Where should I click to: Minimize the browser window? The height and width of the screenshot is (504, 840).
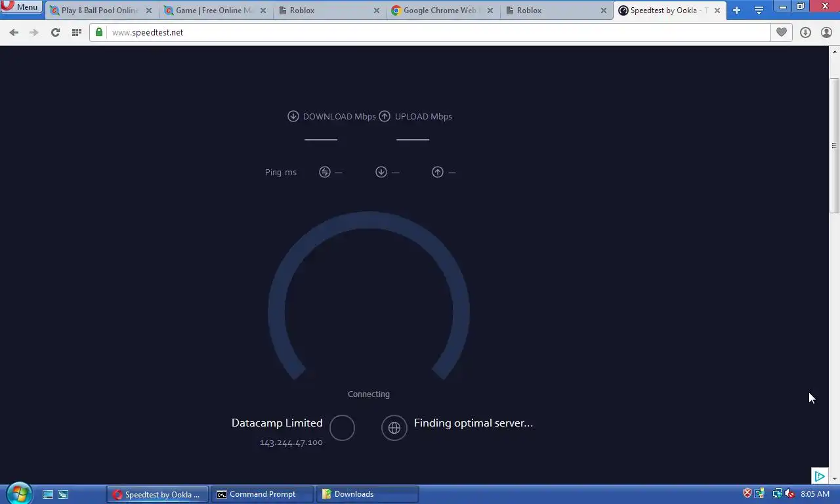pos(783,7)
